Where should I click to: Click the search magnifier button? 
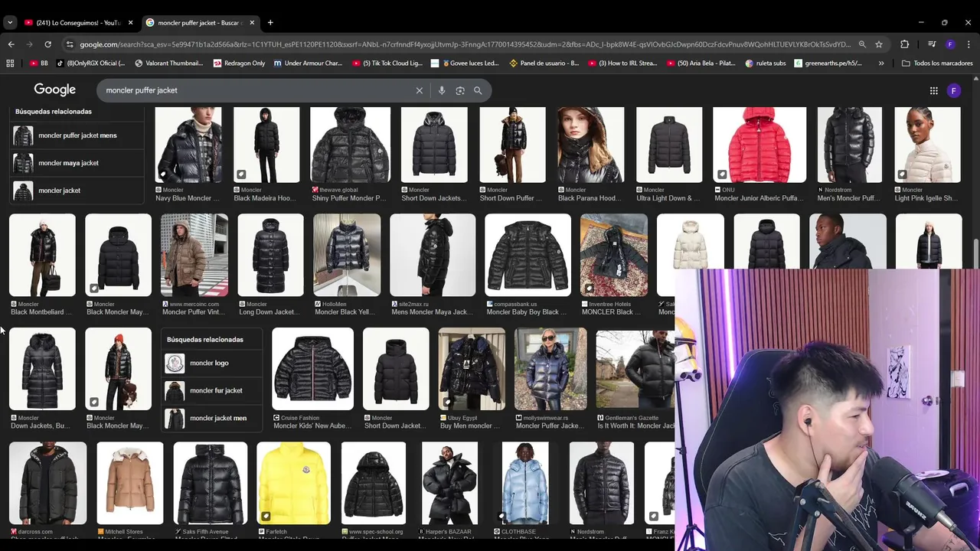tap(478, 90)
